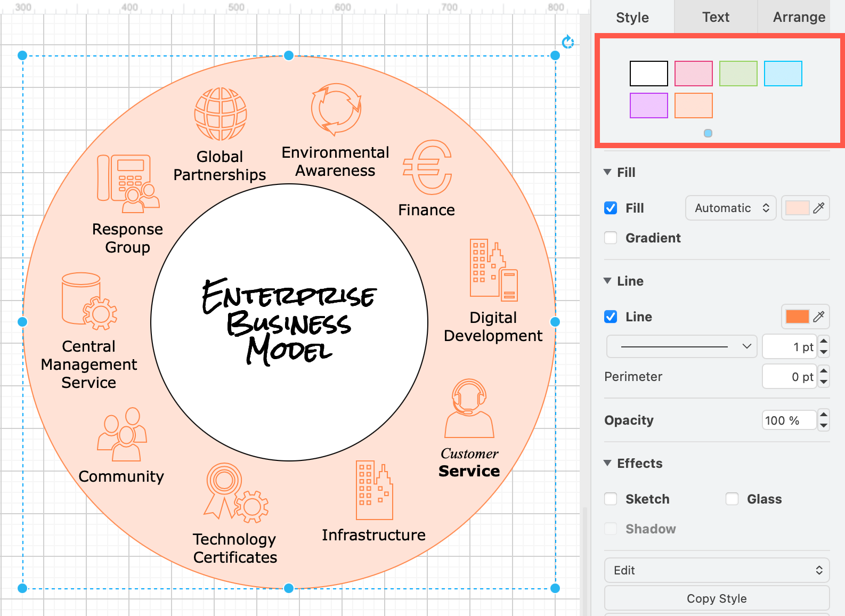This screenshot has width=845, height=616.
Task: Select the recycle arrows icon for Environmental Awareness
Action: click(x=336, y=109)
